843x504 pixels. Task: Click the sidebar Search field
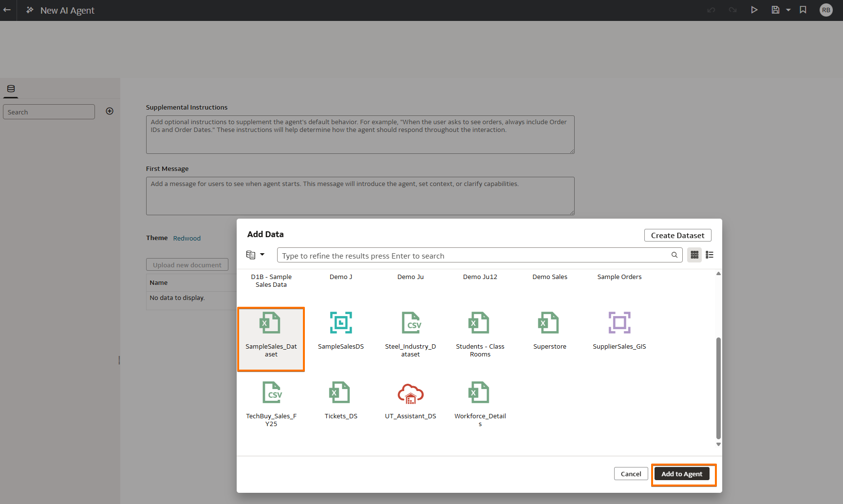[49, 112]
